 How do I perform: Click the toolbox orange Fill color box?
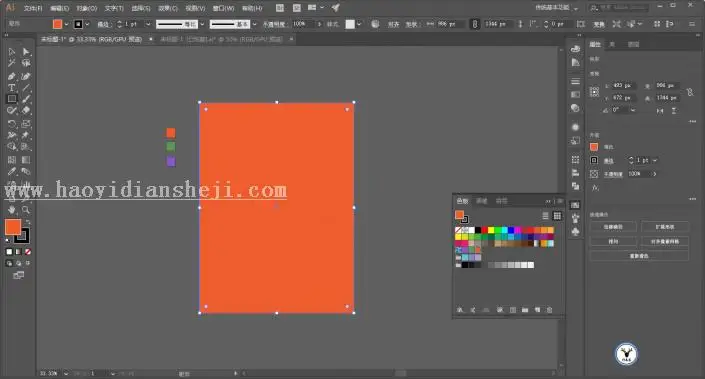pyautogui.click(x=13, y=227)
